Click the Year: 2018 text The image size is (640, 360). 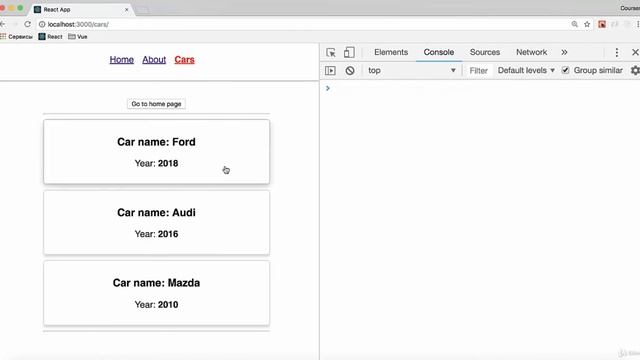(x=156, y=163)
